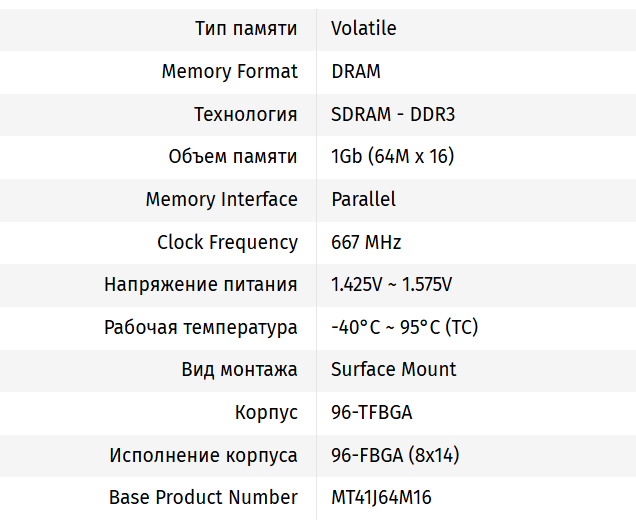This screenshot has width=636, height=529.
Task: Select the "1Gb (64M x 16)" value
Action: 393,156
